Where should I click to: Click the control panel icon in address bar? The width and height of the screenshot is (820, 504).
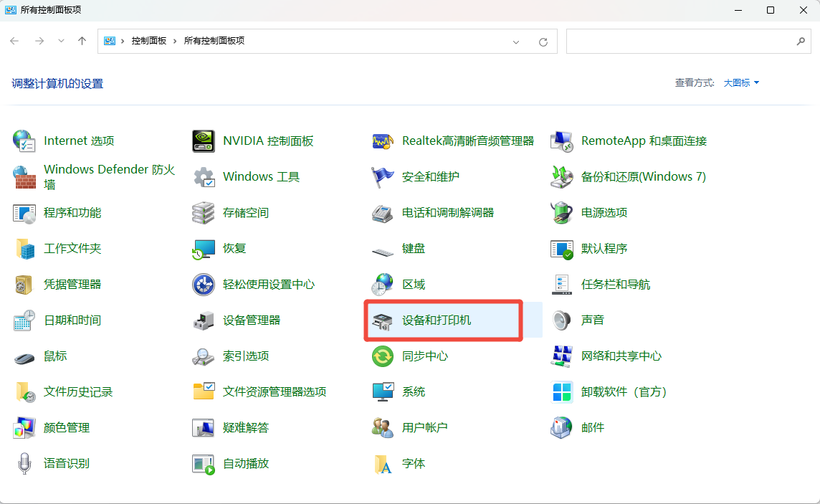point(109,41)
